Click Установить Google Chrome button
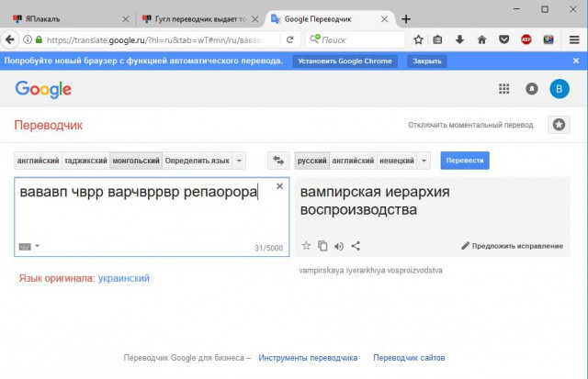 pos(345,61)
